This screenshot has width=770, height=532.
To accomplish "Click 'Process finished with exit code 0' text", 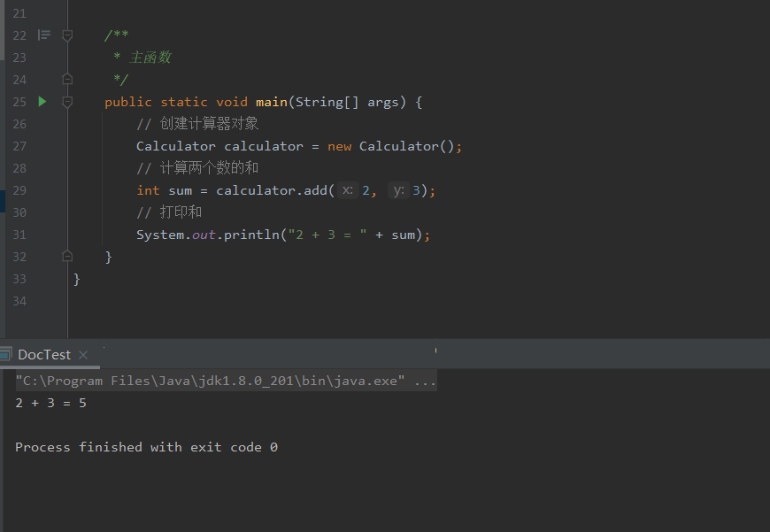I will point(146,448).
